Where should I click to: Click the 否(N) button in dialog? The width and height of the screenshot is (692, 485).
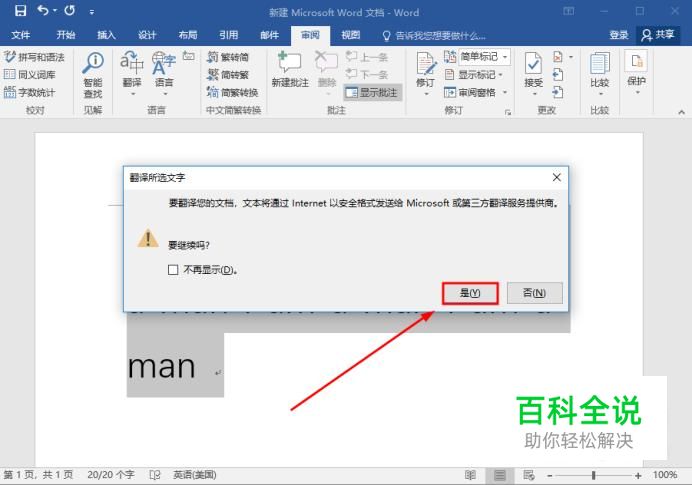point(534,293)
